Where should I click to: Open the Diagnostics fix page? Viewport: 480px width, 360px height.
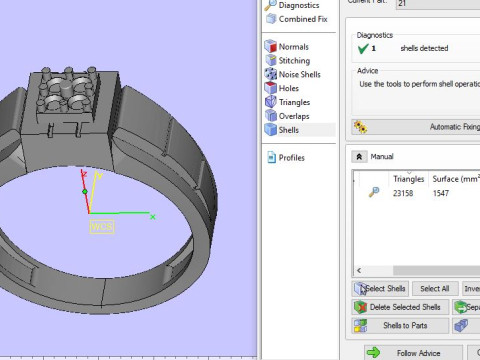tap(292, 5)
